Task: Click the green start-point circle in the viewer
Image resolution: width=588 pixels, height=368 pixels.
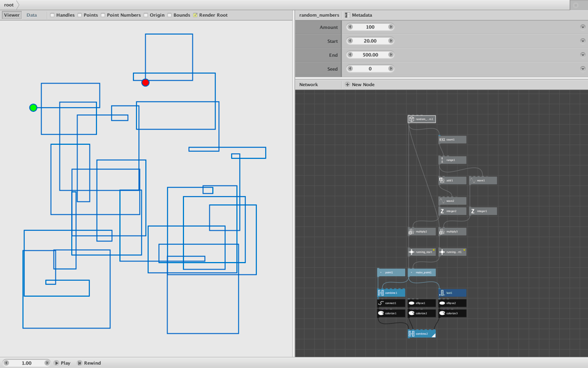Action: 34,108
